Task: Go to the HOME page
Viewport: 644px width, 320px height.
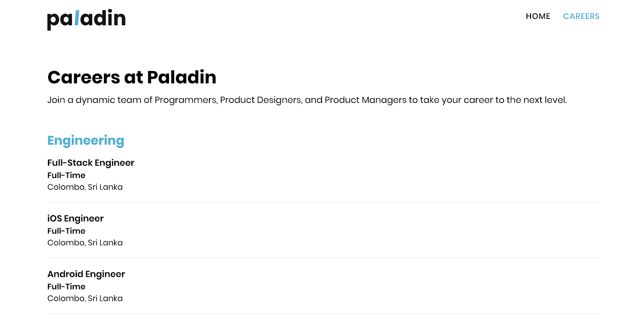Action: (538, 16)
